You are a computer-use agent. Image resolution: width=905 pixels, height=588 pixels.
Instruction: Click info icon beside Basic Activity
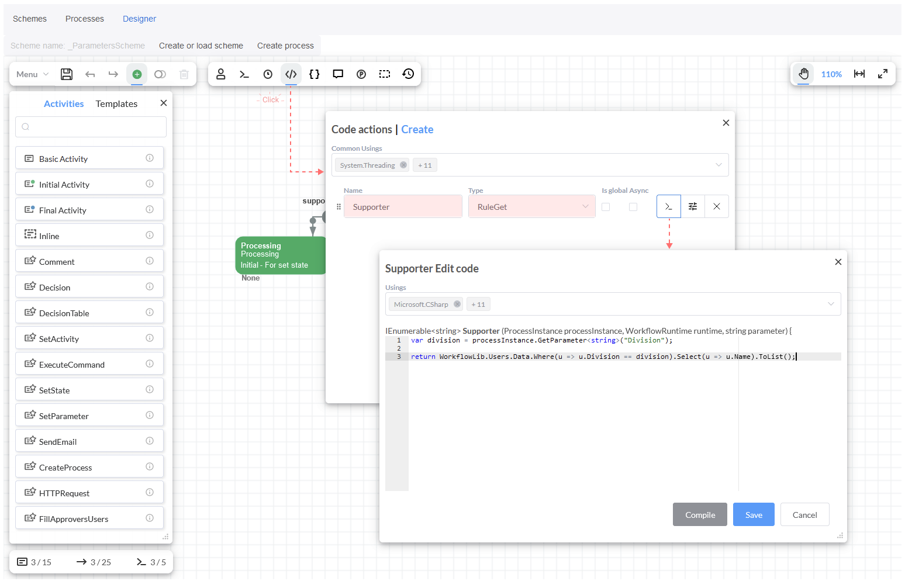coord(150,158)
